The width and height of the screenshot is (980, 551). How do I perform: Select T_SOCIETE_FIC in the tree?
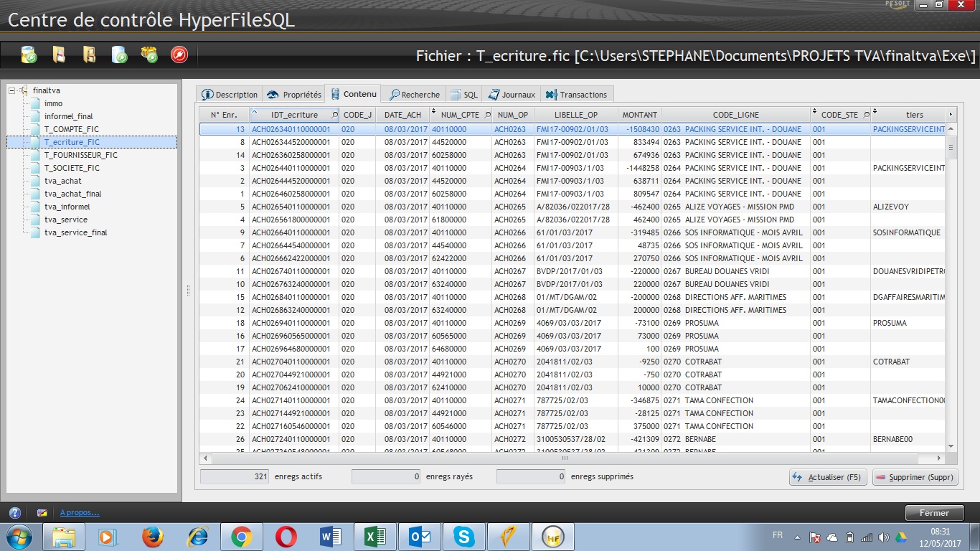point(72,168)
